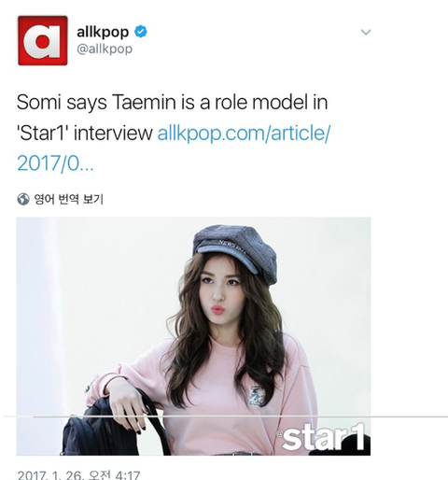
Task: Open the attached Star1 photo
Action: tap(193, 336)
